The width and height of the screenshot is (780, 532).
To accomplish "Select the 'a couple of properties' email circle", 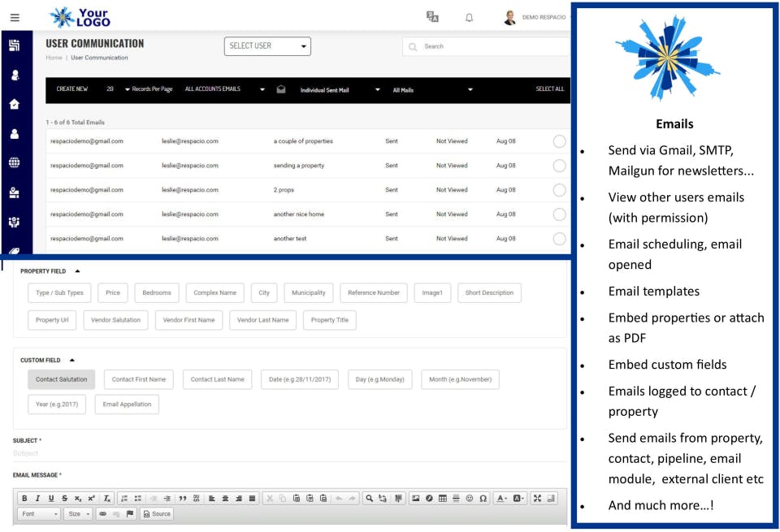I will 559,141.
